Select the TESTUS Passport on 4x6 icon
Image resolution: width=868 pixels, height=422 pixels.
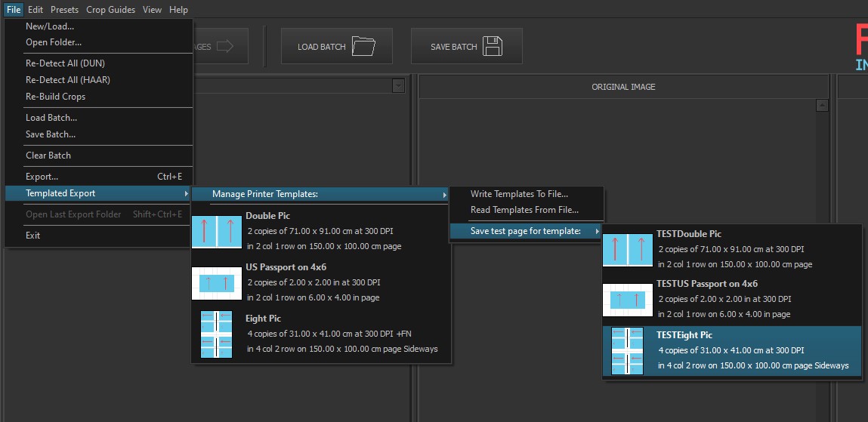[x=627, y=300]
